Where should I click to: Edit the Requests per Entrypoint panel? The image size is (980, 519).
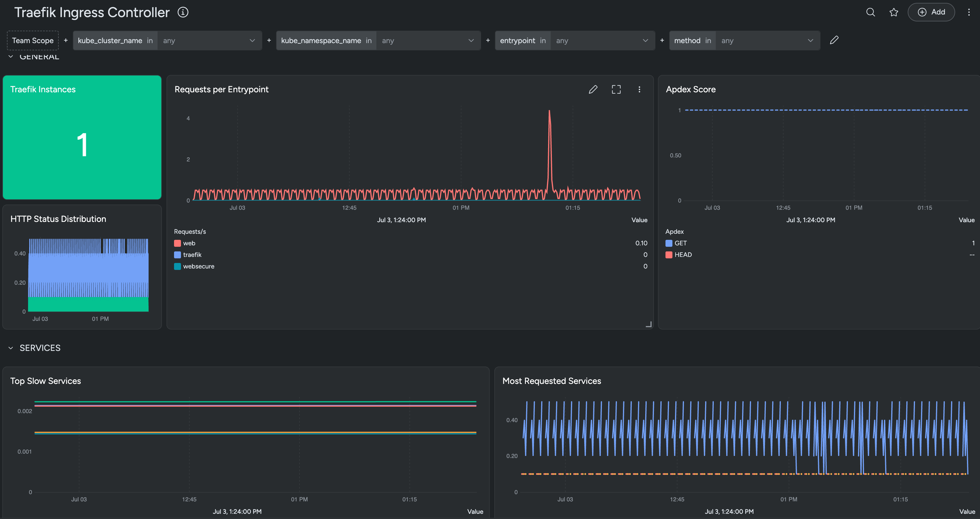(x=593, y=89)
